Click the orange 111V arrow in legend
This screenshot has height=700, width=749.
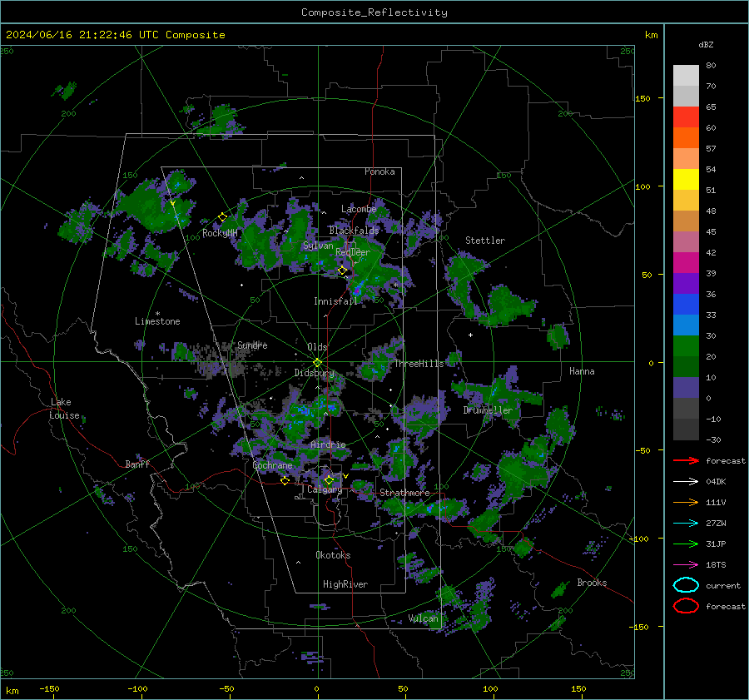(686, 502)
